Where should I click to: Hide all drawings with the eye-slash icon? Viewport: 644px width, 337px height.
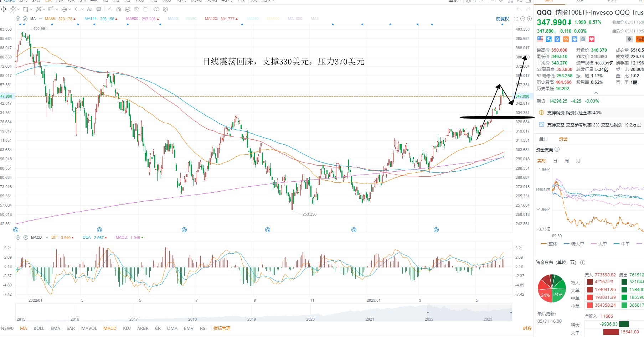tap(136, 9)
